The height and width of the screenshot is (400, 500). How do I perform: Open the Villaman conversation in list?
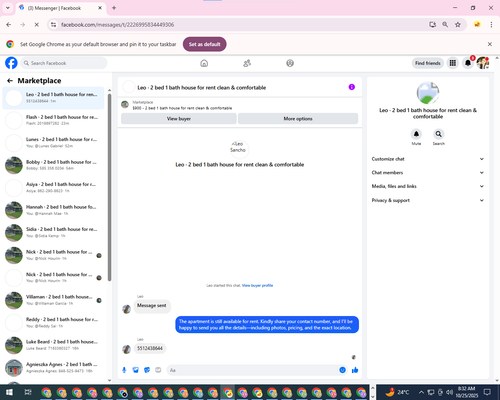[x=53, y=300]
